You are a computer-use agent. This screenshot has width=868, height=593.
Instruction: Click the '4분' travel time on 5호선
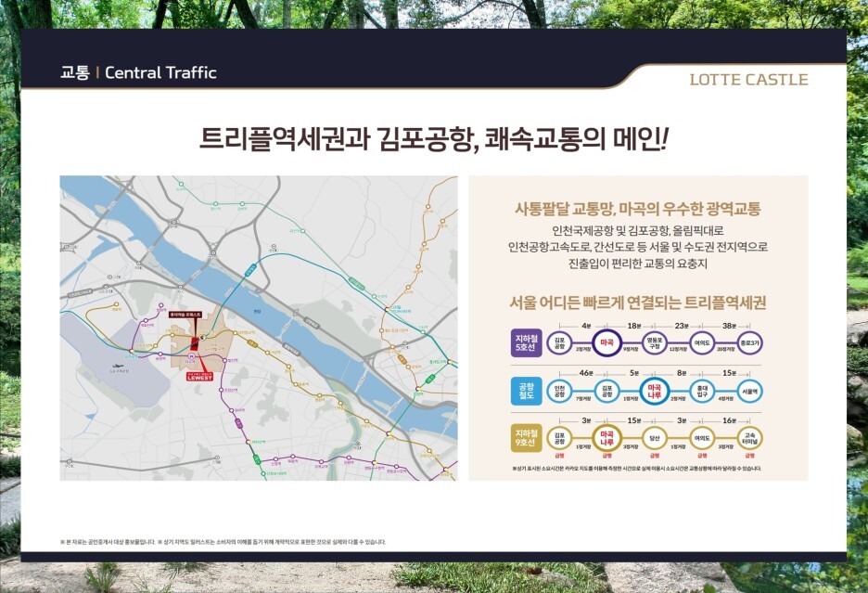586,326
